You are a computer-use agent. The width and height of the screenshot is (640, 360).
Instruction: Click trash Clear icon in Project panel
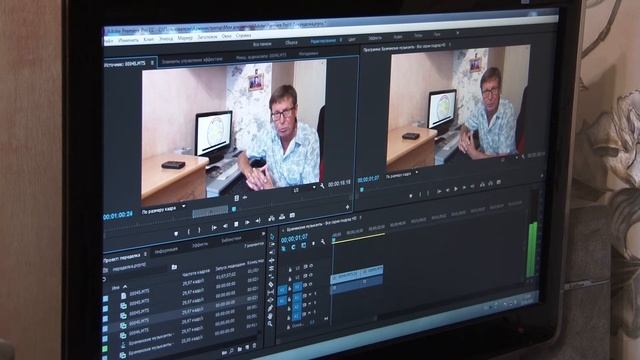[255, 346]
